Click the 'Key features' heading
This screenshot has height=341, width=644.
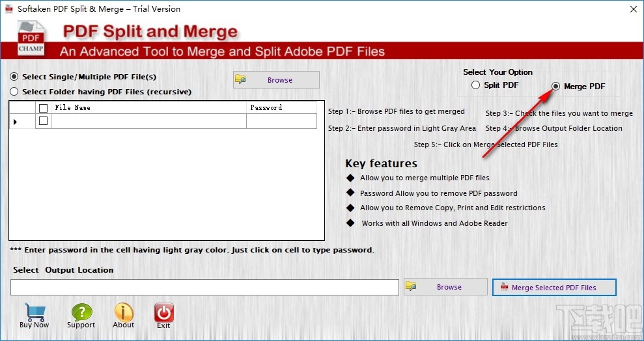(381, 163)
